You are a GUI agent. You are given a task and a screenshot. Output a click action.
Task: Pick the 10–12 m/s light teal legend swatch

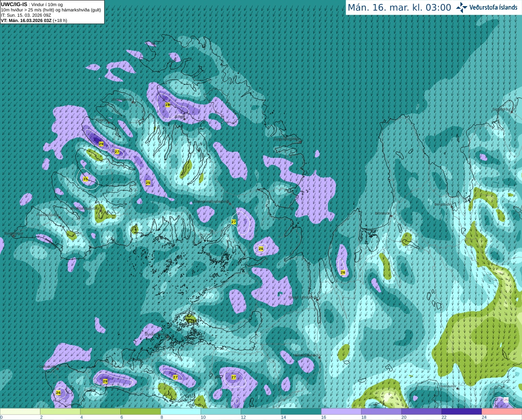pos(221,411)
